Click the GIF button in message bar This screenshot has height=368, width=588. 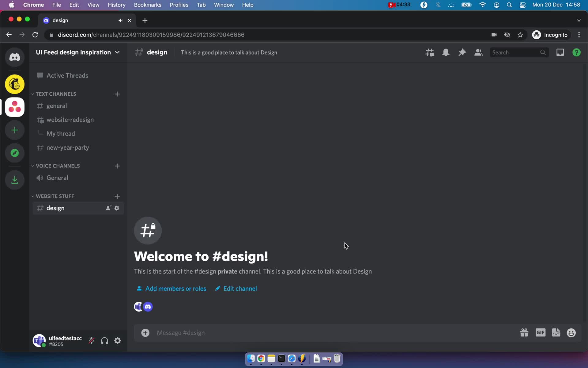tap(540, 332)
